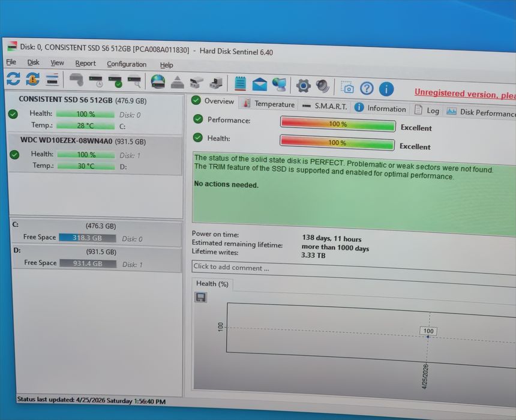The height and width of the screenshot is (420, 516).
Task: Switch to the Temperature tab
Action: 269,104
